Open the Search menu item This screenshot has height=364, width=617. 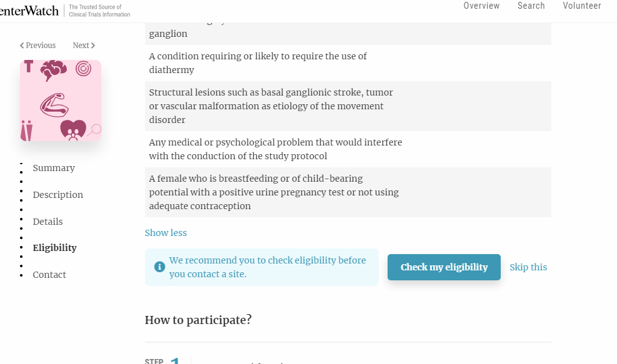(531, 6)
